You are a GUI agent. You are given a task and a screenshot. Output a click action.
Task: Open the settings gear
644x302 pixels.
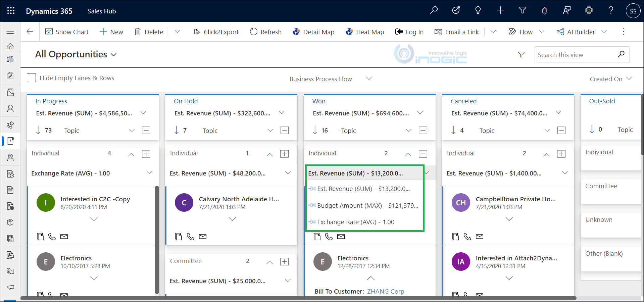coord(589,10)
